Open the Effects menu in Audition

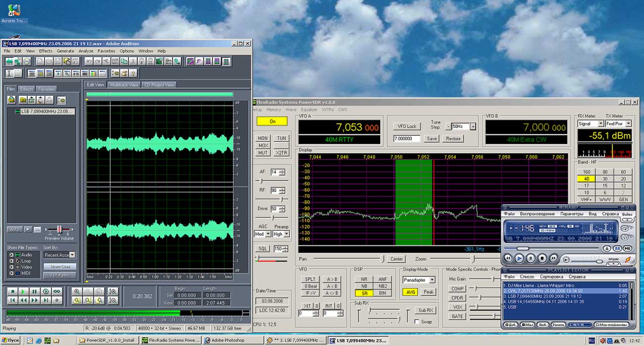pos(46,51)
